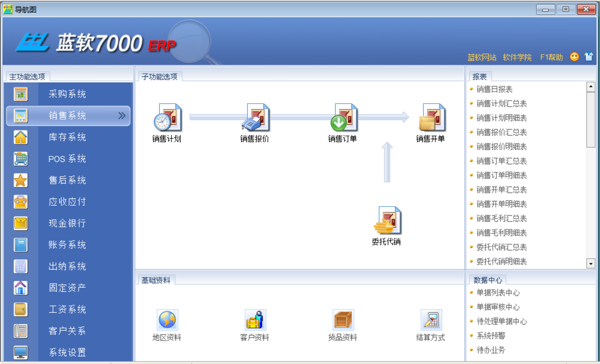The width and height of the screenshot is (600, 364).
Task: Open the 销售订单 sales order icon
Action: click(x=343, y=118)
